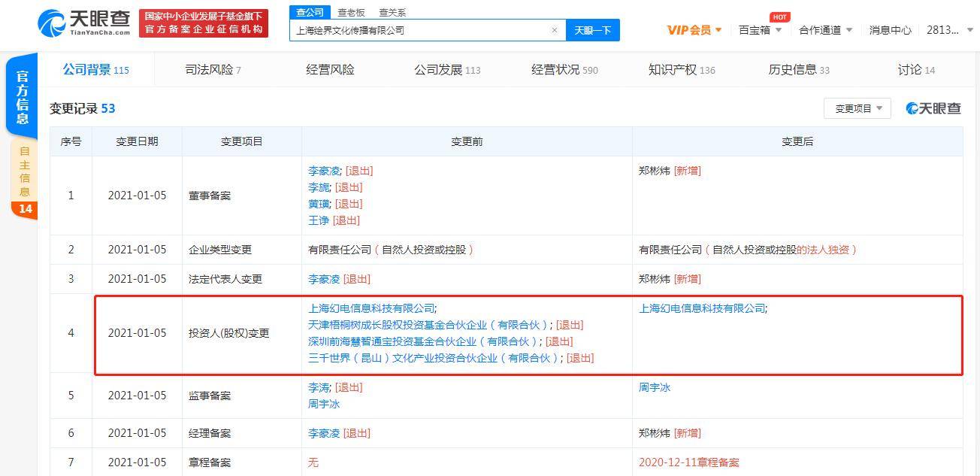Open the TianYanCha logo home link
980x476 pixels.
tap(83, 23)
